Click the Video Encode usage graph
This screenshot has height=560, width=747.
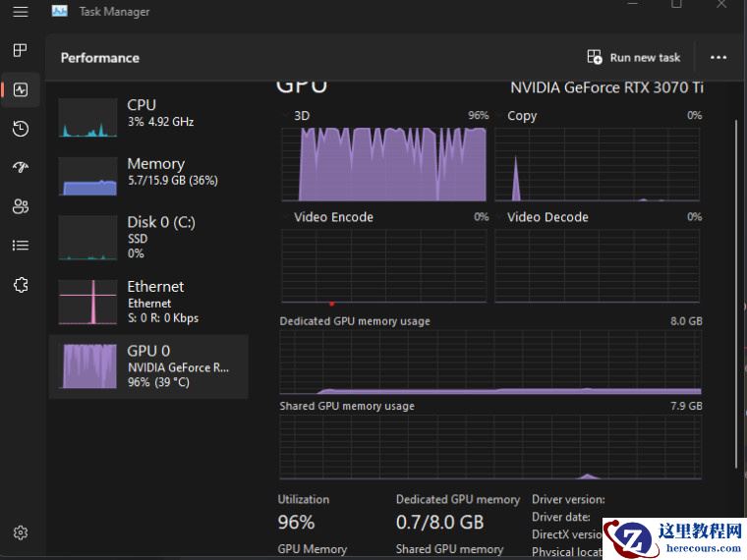pyautogui.click(x=384, y=265)
